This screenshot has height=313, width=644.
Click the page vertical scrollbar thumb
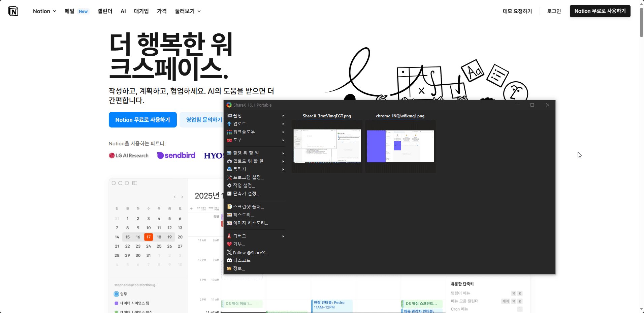641,22
